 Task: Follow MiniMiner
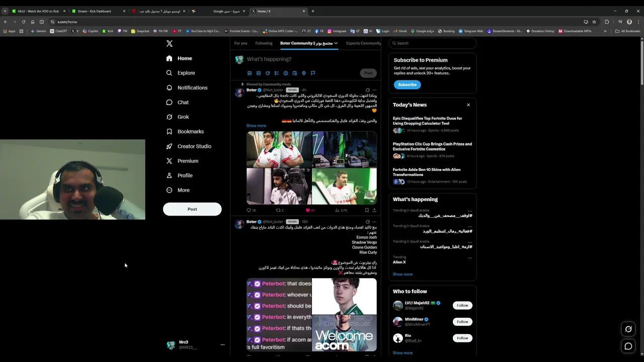click(x=462, y=322)
